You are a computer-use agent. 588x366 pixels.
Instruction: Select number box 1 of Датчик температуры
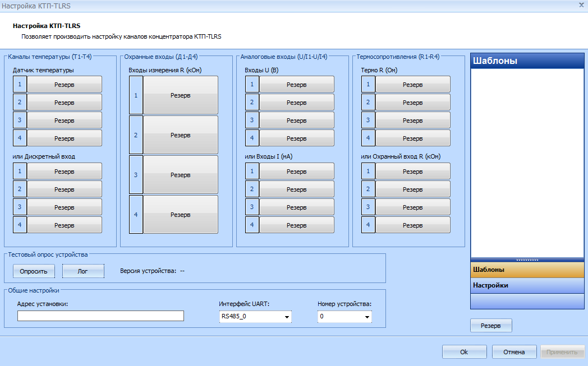pyautogui.click(x=20, y=84)
